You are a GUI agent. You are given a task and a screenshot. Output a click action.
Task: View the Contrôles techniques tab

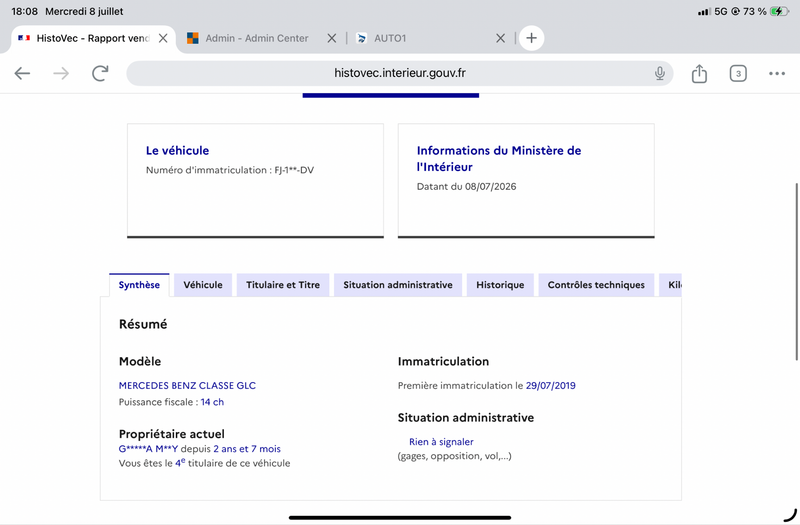coord(596,285)
